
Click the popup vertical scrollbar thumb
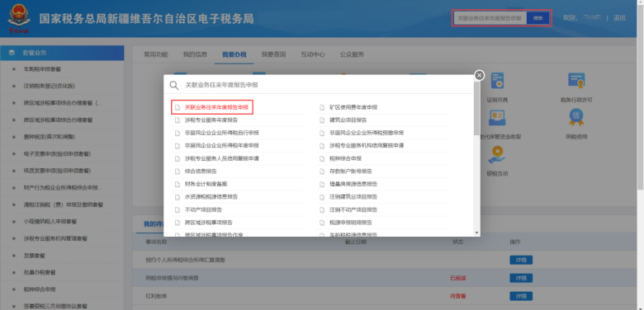click(477, 107)
